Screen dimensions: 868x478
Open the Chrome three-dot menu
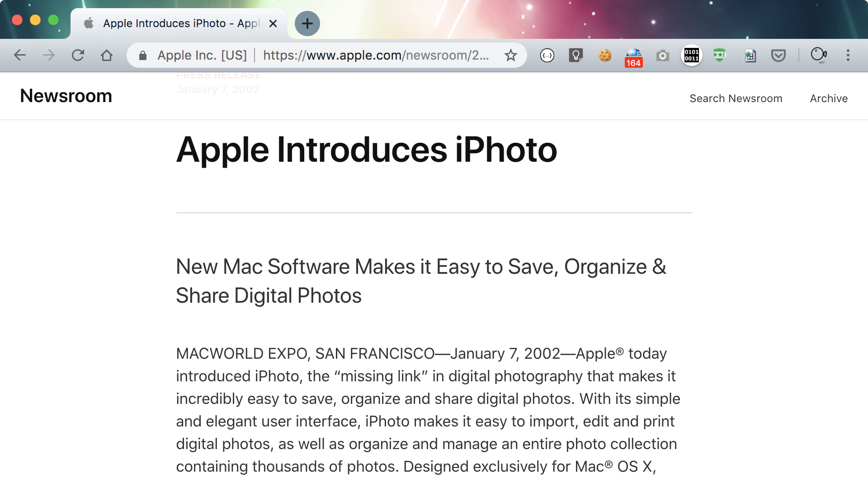tap(848, 55)
